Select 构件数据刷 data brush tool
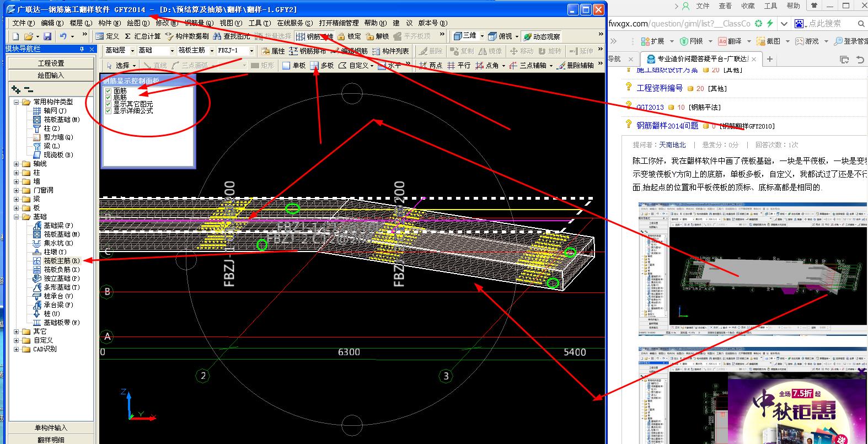868x444 pixels. click(x=187, y=36)
